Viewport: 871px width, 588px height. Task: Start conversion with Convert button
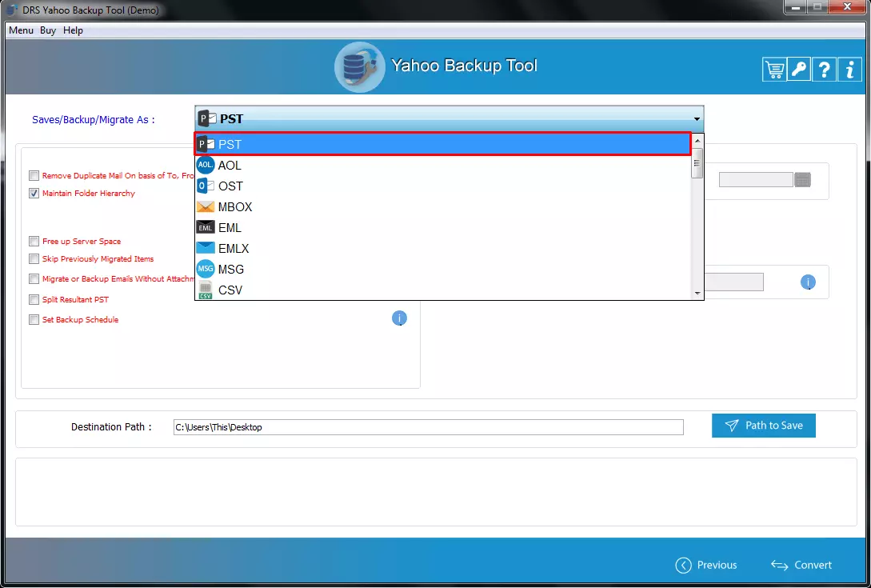point(801,565)
